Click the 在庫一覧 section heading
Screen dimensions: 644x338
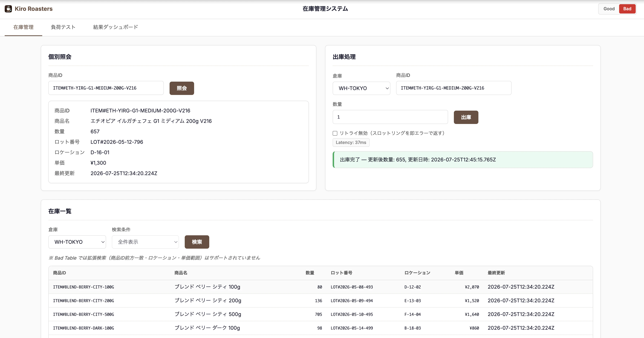(60, 211)
